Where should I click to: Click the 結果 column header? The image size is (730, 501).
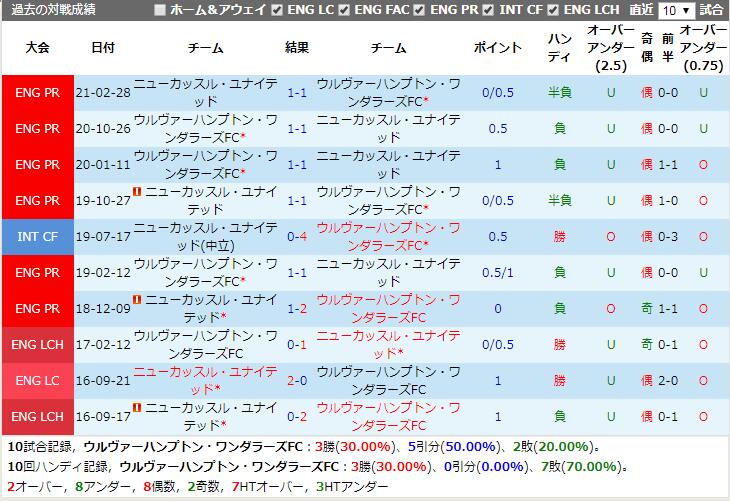click(297, 47)
